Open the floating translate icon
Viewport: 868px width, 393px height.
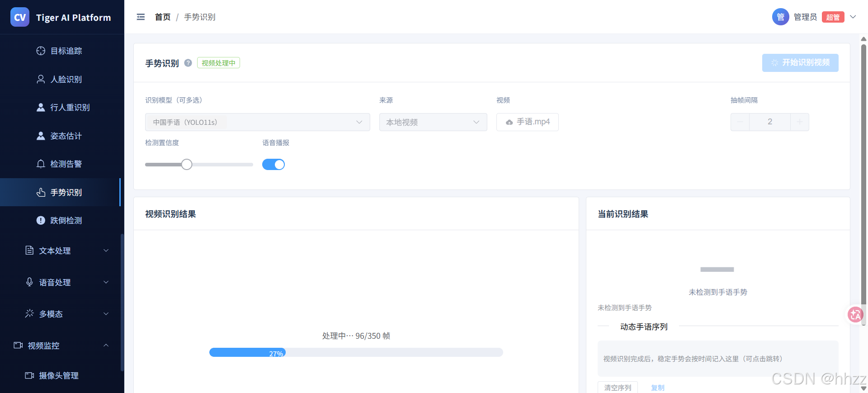[x=855, y=314]
